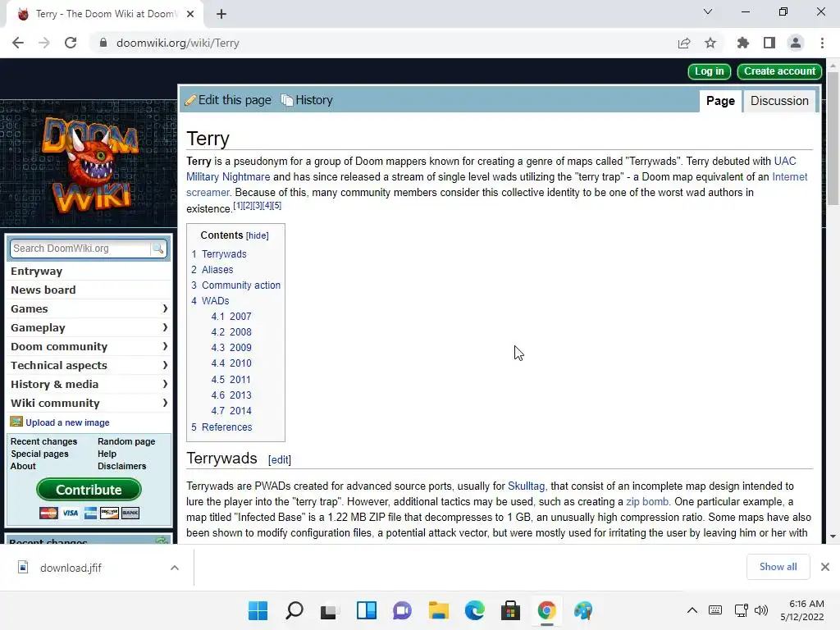Jump to Community action in contents
Screen dimensions: 840x630
click(241, 285)
